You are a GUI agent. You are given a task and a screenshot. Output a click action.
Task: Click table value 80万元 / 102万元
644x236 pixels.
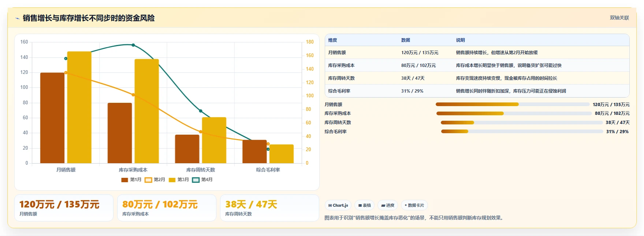[x=418, y=65]
